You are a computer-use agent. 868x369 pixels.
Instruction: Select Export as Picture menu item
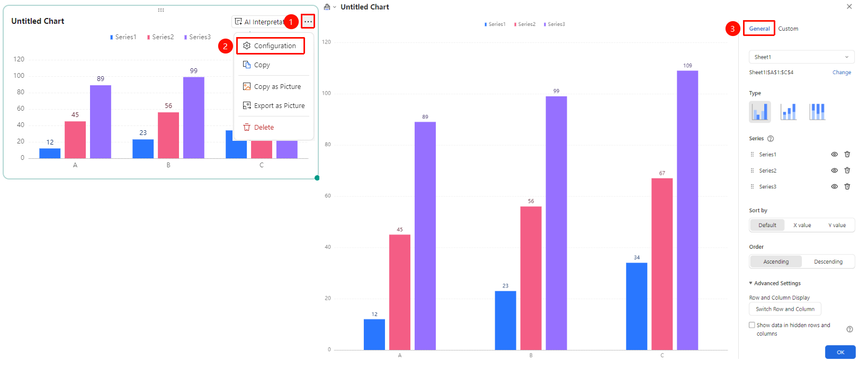tap(274, 105)
